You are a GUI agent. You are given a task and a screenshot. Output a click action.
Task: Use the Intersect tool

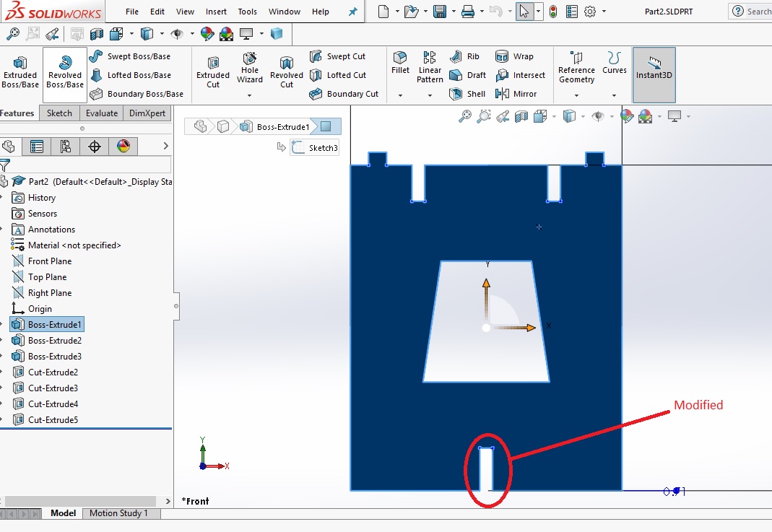pos(520,75)
